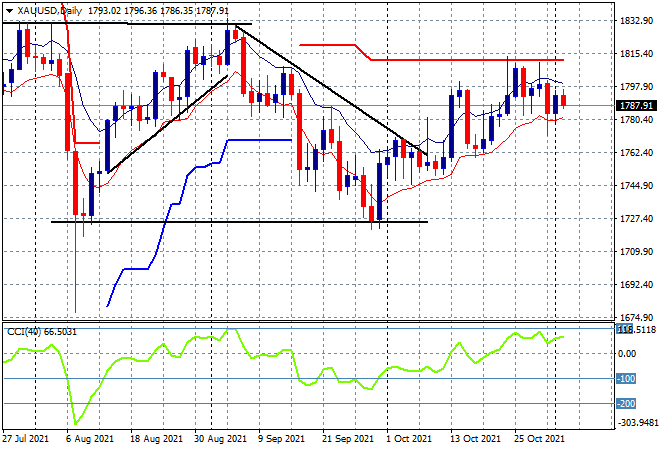This screenshot has width=660, height=450.
Task: Click the 30 Aug 2021 date label
Action: pyautogui.click(x=220, y=439)
